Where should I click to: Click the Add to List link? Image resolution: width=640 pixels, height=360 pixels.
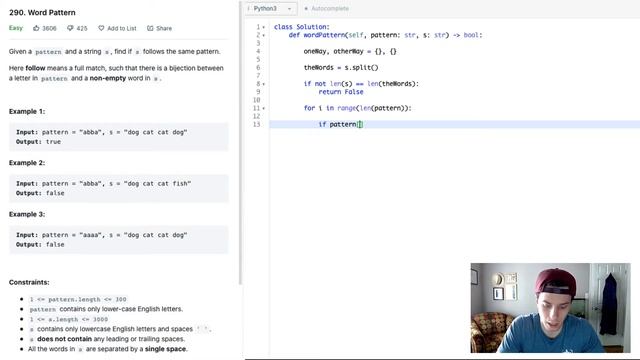coord(122,28)
